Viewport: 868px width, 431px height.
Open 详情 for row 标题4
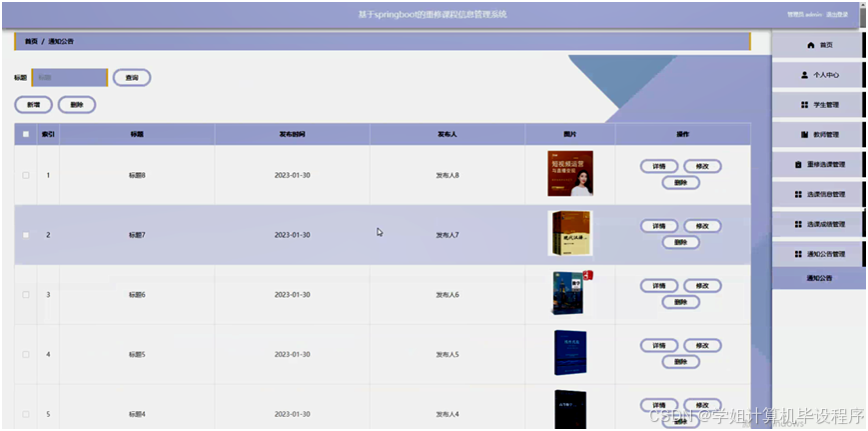pyautogui.click(x=659, y=405)
